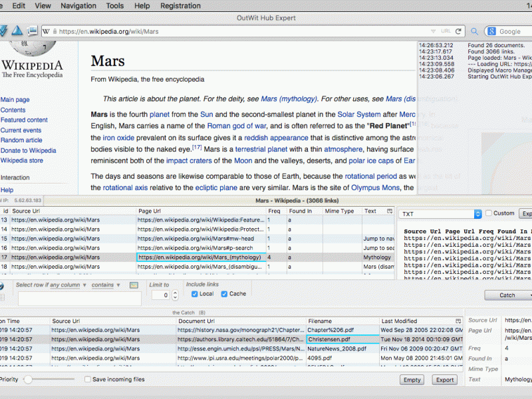Open the Edit menu
This screenshot has width=532, height=399.
pyautogui.click(x=19, y=6)
